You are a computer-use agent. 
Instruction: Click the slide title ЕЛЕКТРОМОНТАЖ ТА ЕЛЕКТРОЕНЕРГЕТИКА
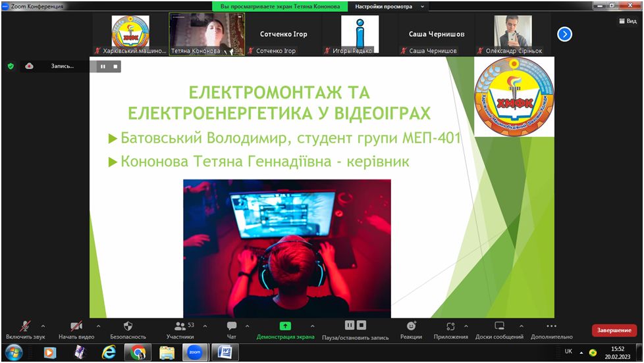(279, 103)
